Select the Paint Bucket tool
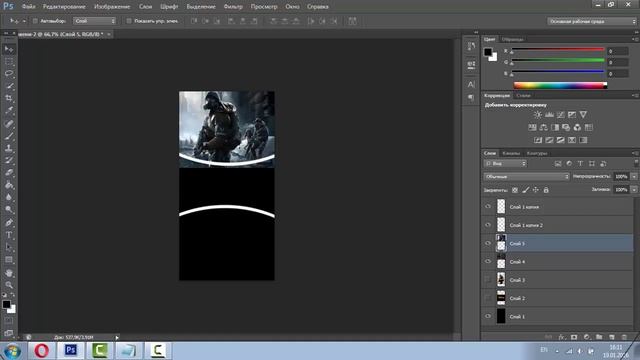Image resolution: width=640 pixels, height=360 pixels. tap(9, 185)
